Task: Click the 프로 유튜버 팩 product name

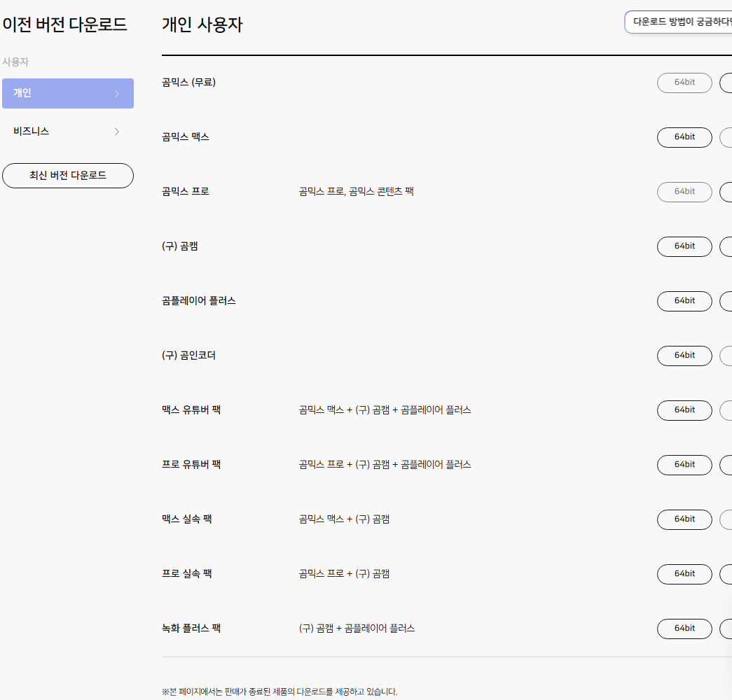Action: coord(191,465)
